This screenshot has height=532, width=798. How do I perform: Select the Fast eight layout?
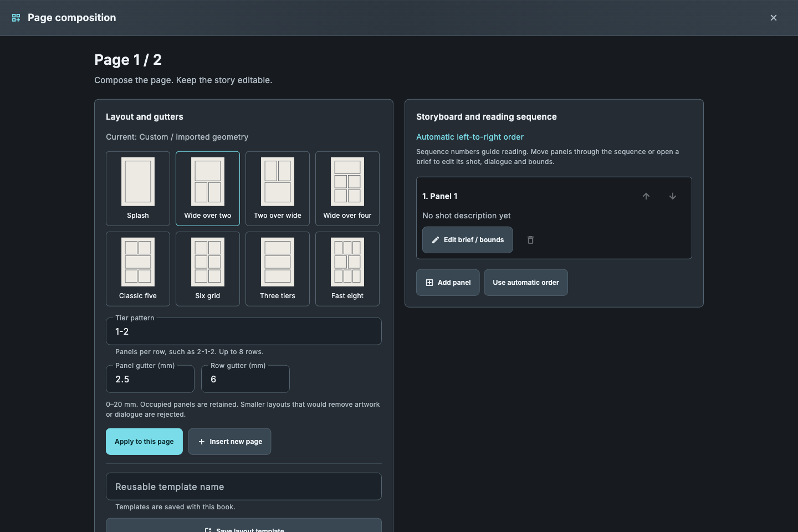(347, 269)
